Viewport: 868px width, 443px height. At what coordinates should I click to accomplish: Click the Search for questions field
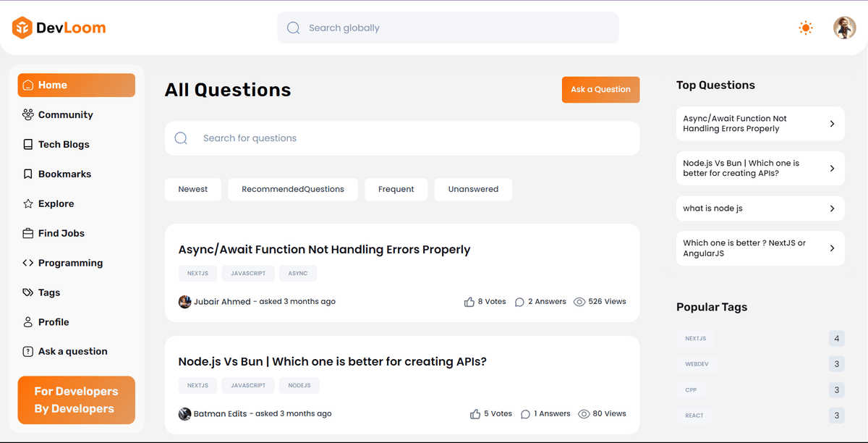401,138
